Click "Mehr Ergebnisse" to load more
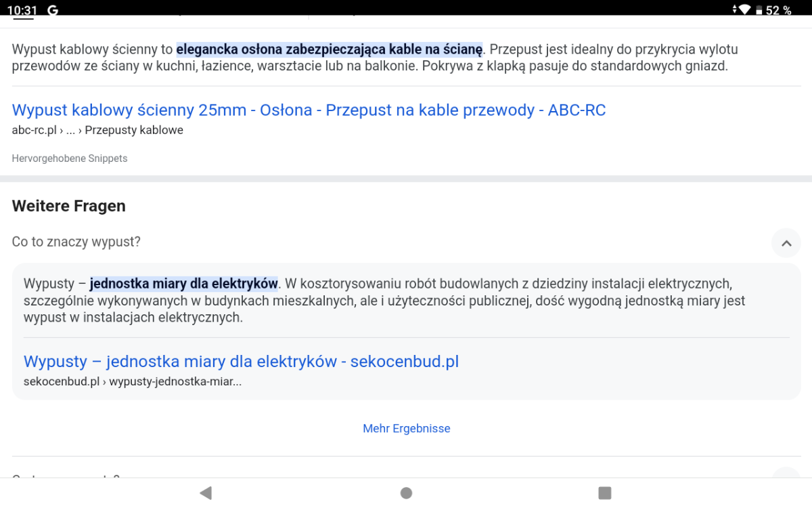 (x=406, y=428)
